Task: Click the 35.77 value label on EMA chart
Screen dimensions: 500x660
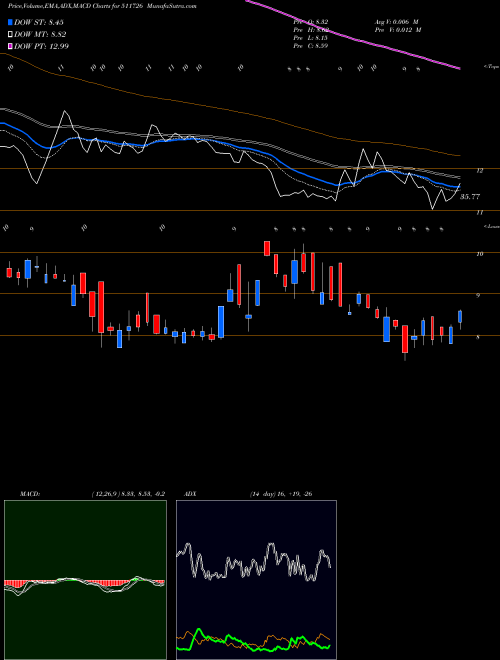Action: pos(470,197)
